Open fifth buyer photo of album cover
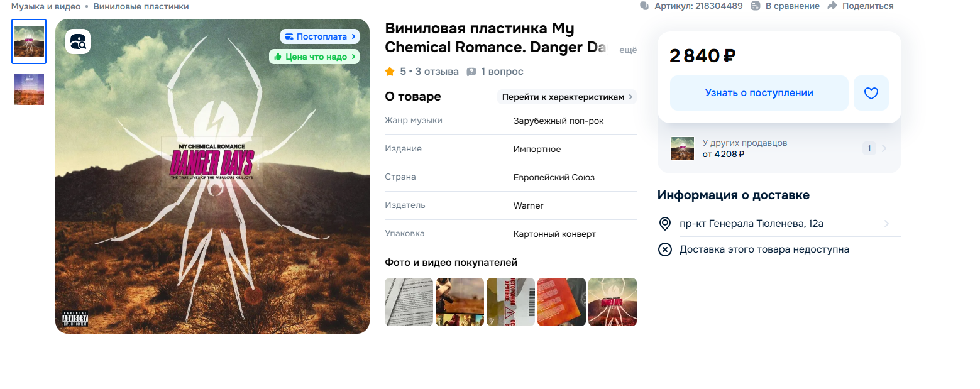This screenshot has height=389, width=980. (612, 302)
